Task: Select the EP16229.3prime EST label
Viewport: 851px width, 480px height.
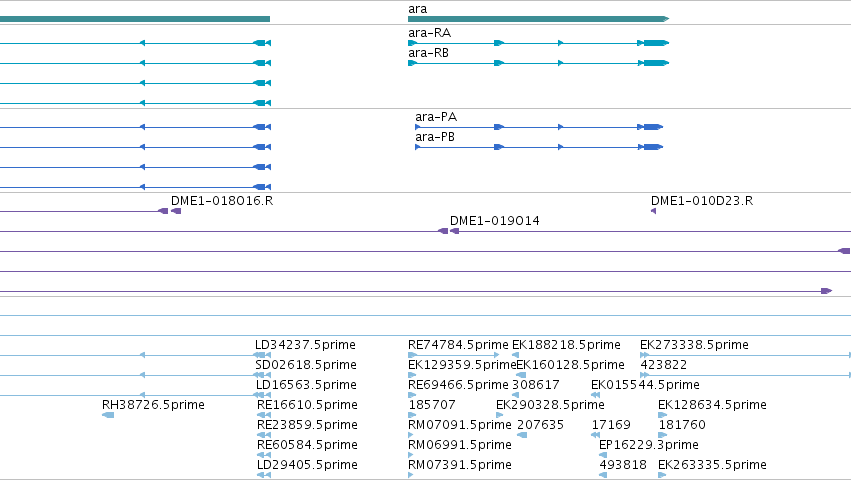Action: [x=649, y=445]
